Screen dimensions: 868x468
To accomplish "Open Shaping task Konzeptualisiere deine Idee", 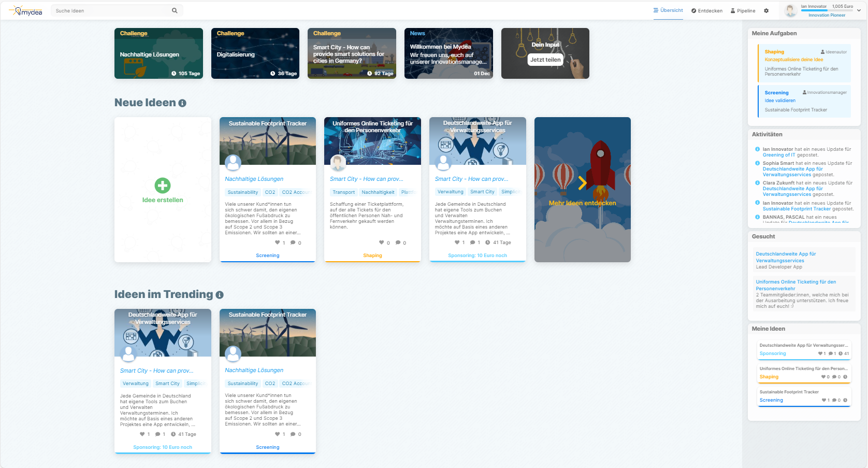I will (x=804, y=63).
